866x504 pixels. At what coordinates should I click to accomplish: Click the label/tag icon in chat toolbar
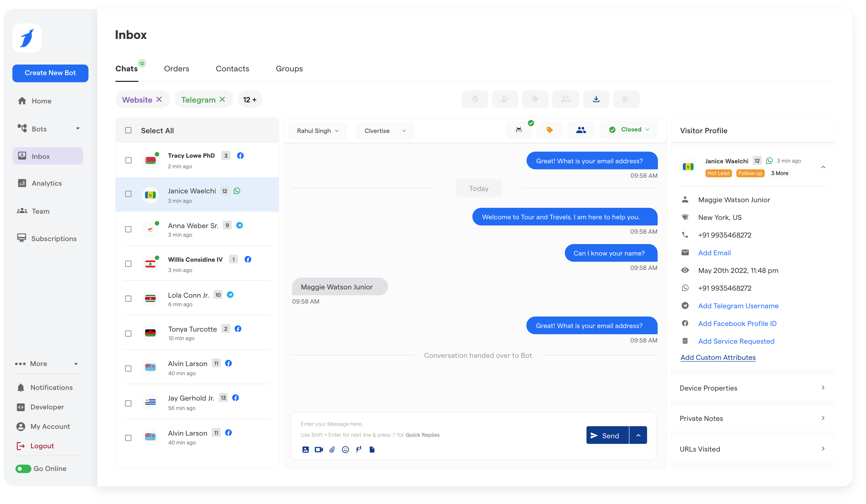[550, 130]
